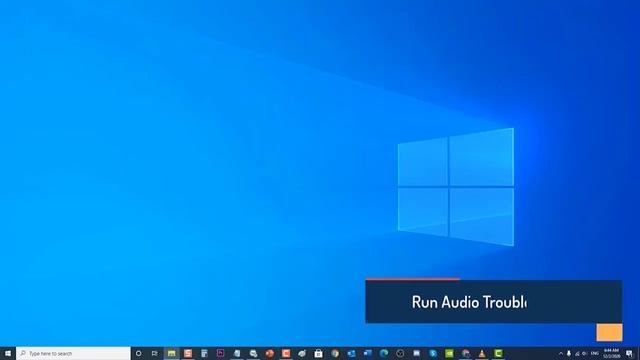This screenshot has height=360, width=640.
Task: Open the Action Center notifications icon
Action: point(629,353)
